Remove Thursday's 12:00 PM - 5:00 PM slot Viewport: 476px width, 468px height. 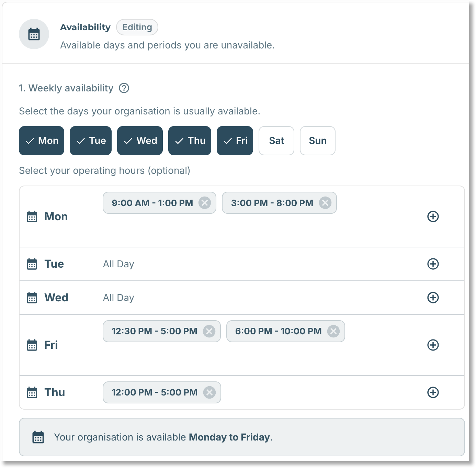point(209,392)
